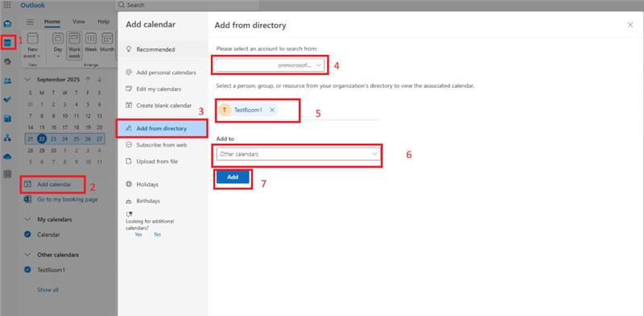The width and height of the screenshot is (644, 316).
Task: Select Add from directory
Action: (x=163, y=128)
